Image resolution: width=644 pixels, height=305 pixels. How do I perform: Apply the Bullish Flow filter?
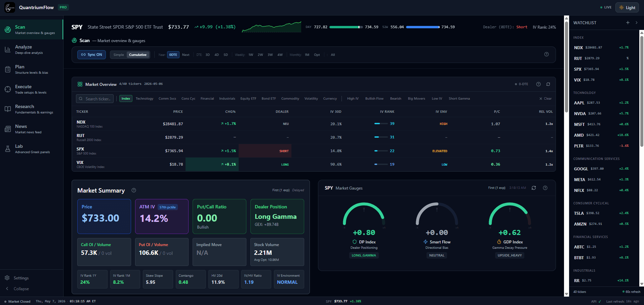[x=374, y=99]
